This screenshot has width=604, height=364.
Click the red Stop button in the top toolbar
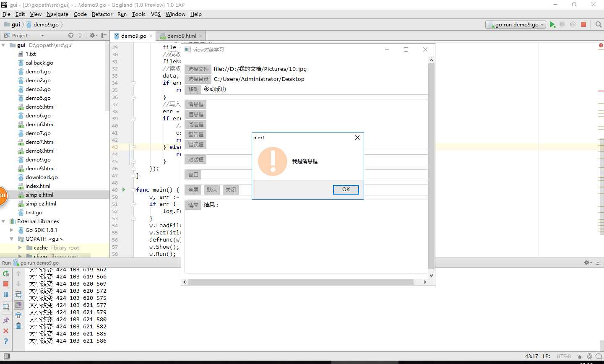click(583, 24)
